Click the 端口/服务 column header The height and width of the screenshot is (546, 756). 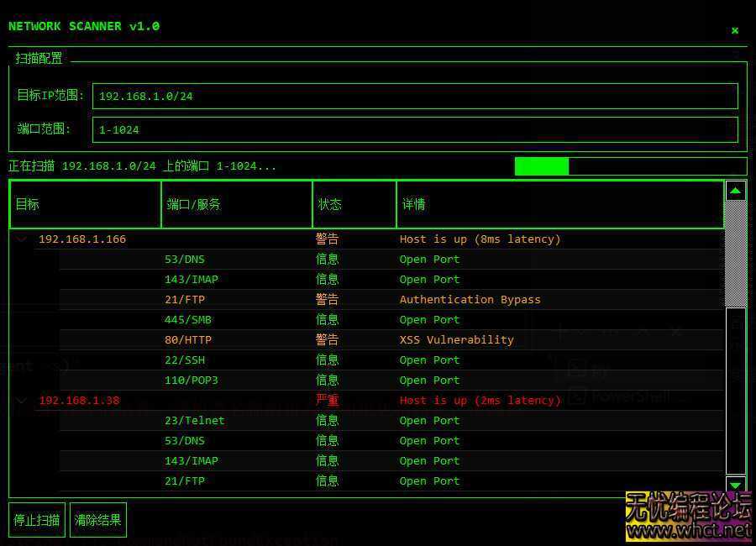[236, 204]
